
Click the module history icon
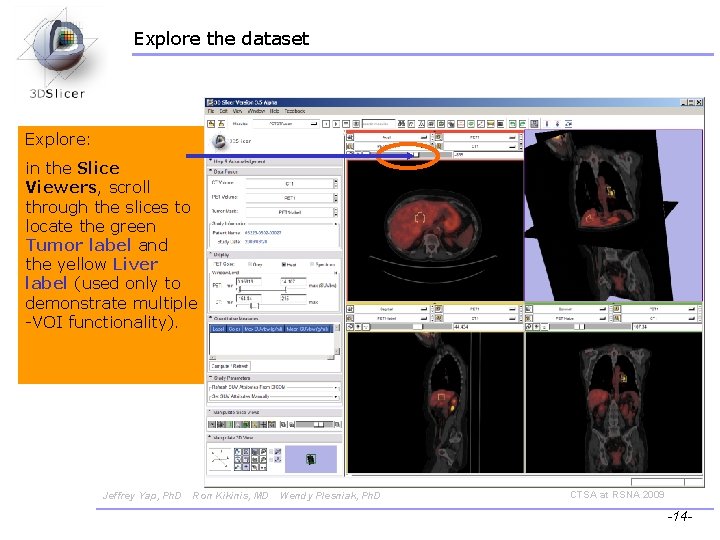click(346, 124)
